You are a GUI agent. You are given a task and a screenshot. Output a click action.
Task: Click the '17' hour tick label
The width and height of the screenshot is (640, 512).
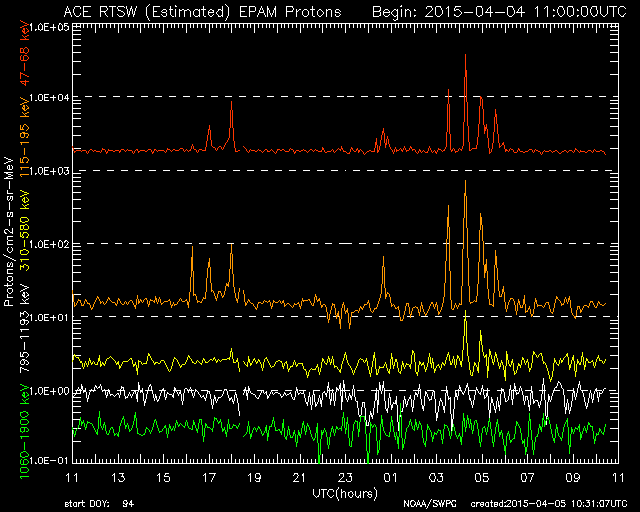(x=209, y=477)
